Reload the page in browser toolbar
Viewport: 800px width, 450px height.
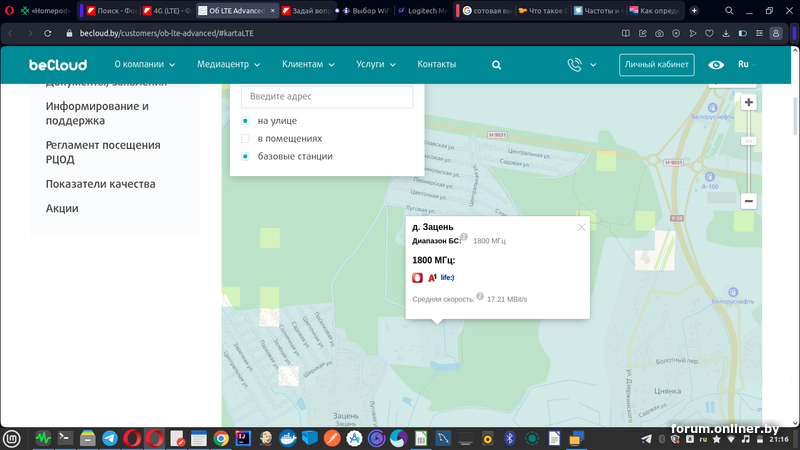(x=47, y=33)
